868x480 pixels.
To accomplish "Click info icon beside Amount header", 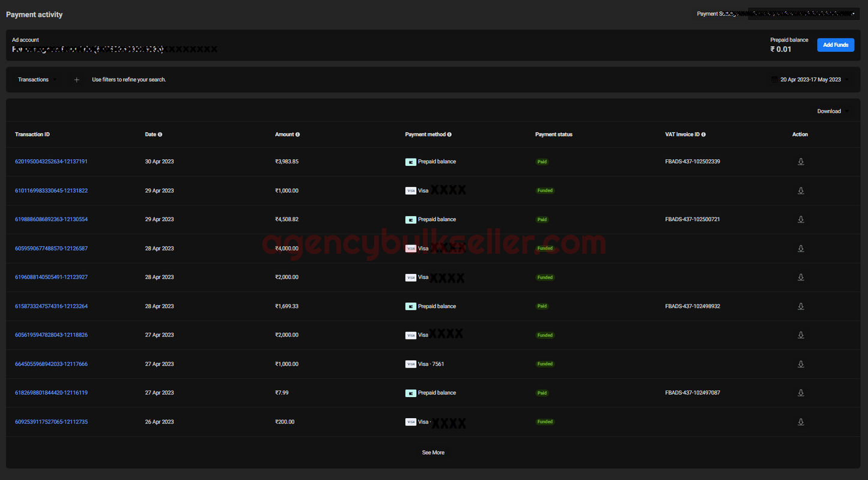I will pos(297,135).
